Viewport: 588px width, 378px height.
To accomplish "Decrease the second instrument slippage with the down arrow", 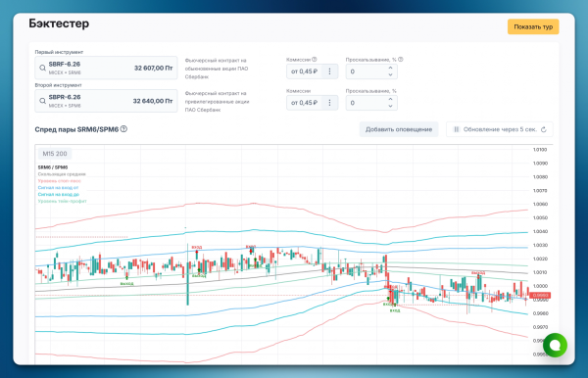I will (x=390, y=106).
